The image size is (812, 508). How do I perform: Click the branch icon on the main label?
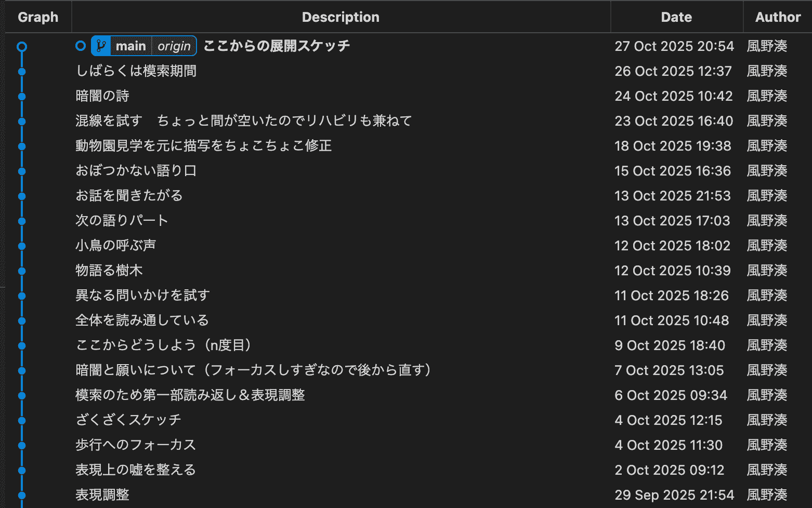pyautogui.click(x=101, y=46)
